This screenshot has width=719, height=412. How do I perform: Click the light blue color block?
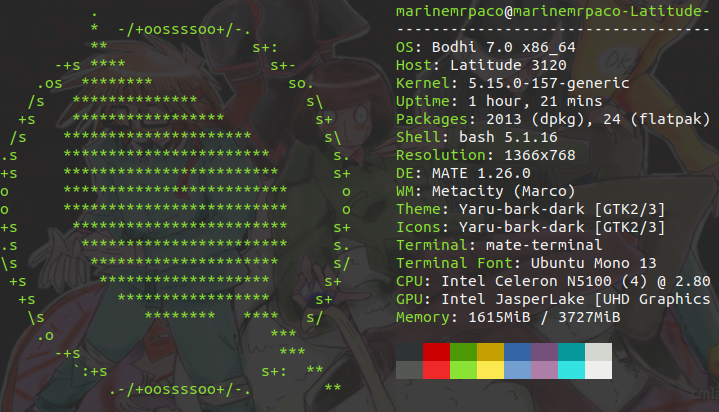tap(517, 370)
